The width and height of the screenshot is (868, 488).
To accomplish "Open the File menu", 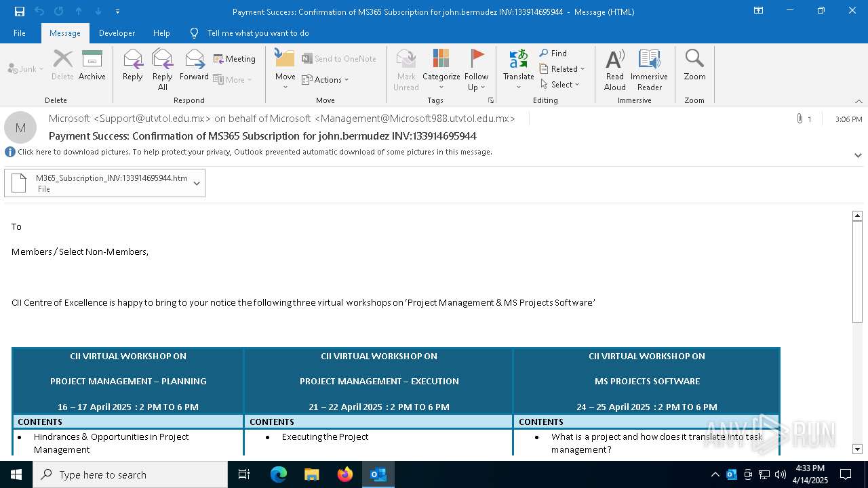I will point(20,33).
